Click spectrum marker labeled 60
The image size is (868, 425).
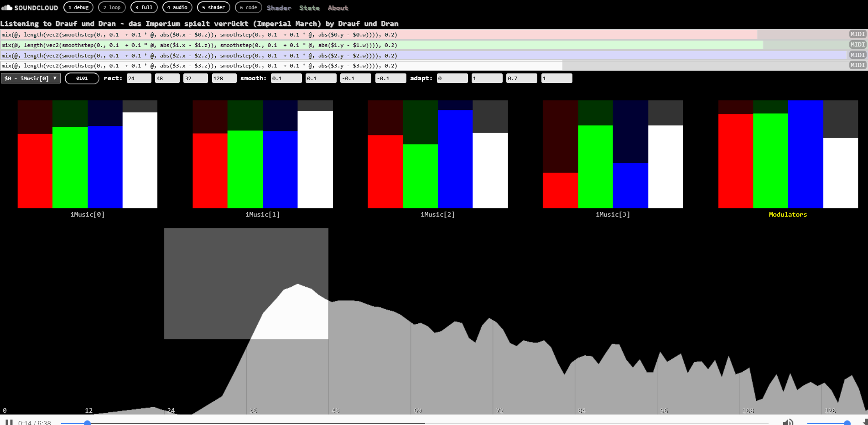[x=418, y=410]
